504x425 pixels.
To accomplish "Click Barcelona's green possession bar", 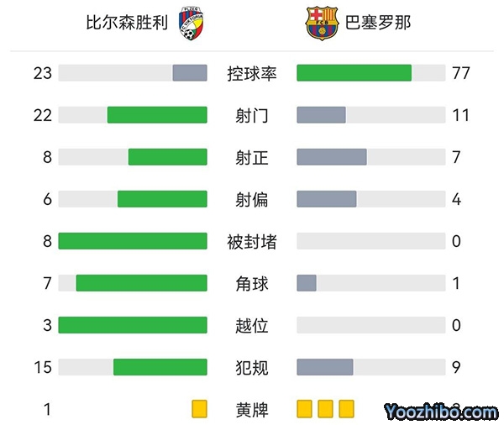I will click(x=354, y=73).
